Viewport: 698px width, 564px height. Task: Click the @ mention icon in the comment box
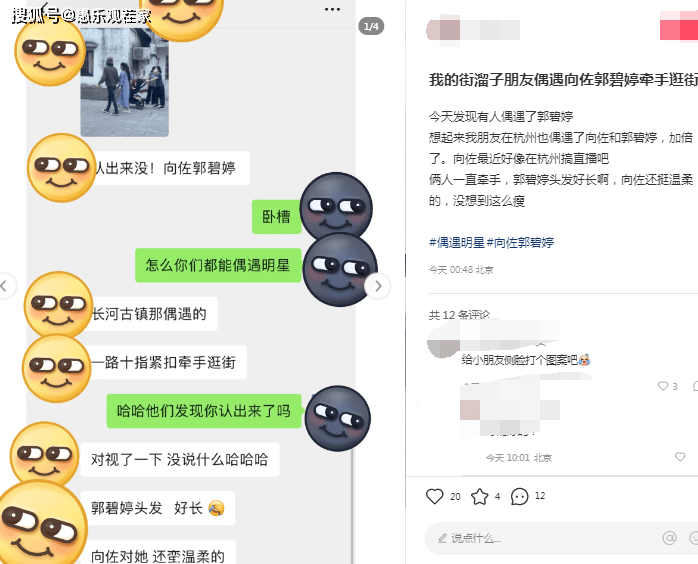669,538
